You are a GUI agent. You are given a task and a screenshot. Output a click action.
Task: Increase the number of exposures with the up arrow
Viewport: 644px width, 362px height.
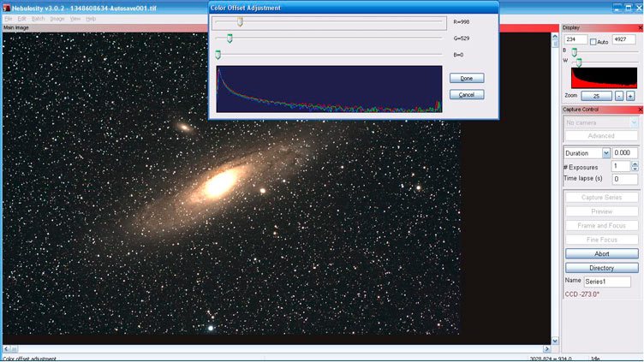[635, 163]
